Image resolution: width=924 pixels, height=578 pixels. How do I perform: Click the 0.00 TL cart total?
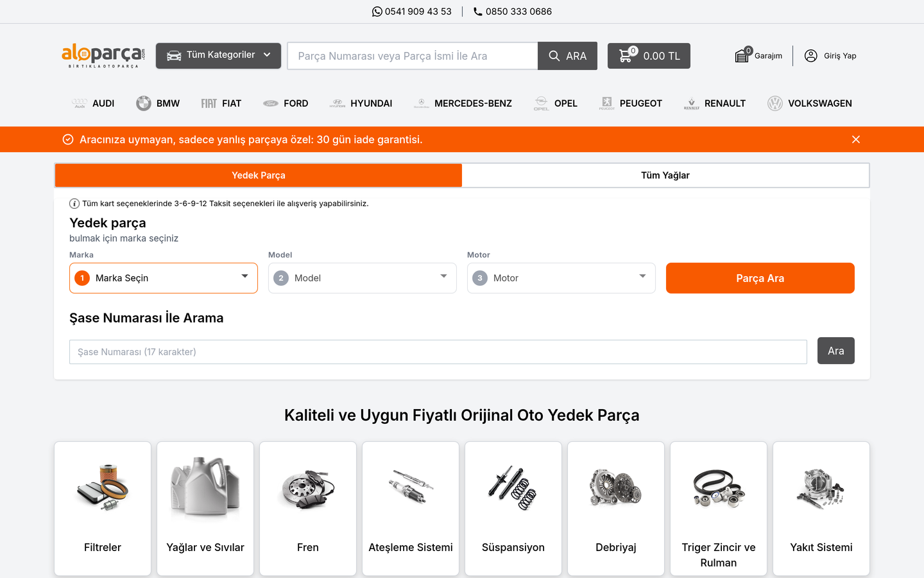662,56
